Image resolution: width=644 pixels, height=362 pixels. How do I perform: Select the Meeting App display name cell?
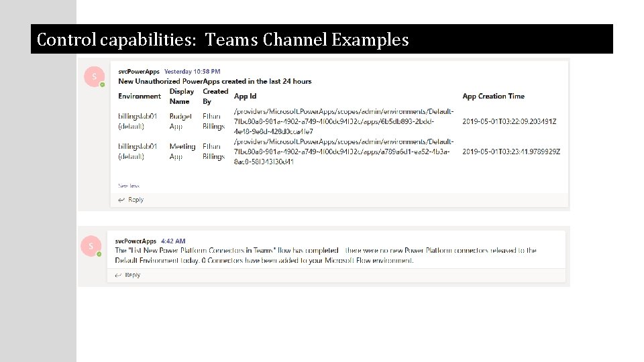(182, 152)
